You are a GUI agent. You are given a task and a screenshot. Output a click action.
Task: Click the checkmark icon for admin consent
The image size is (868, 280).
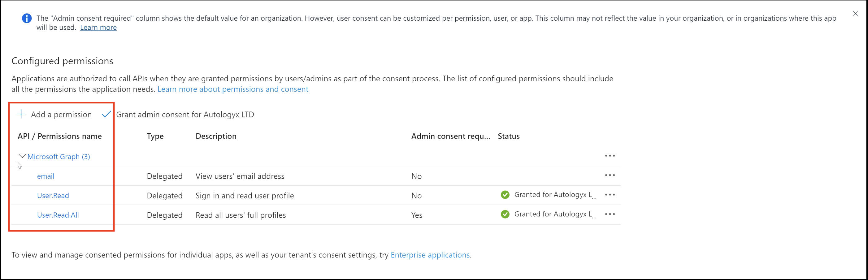point(106,114)
